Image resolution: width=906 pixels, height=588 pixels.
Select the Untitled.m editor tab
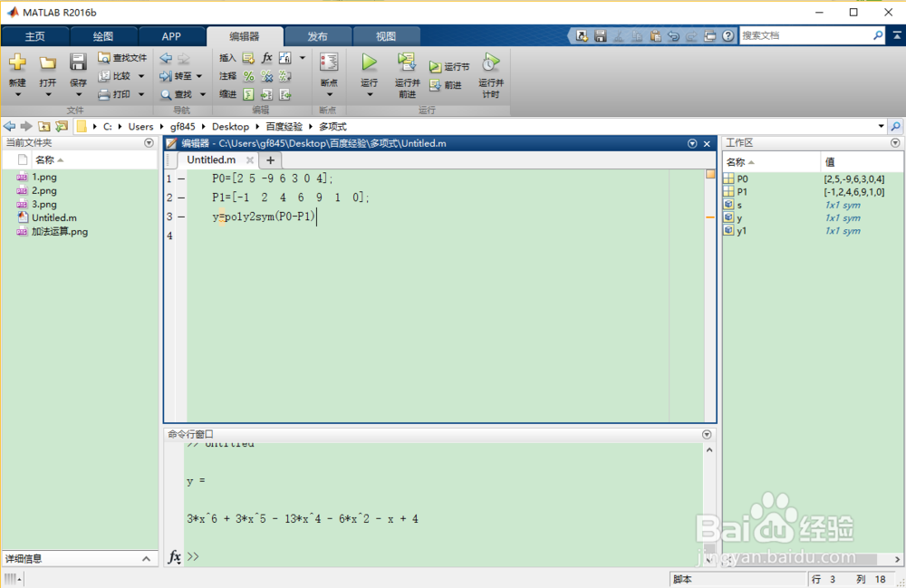tap(211, 160)
